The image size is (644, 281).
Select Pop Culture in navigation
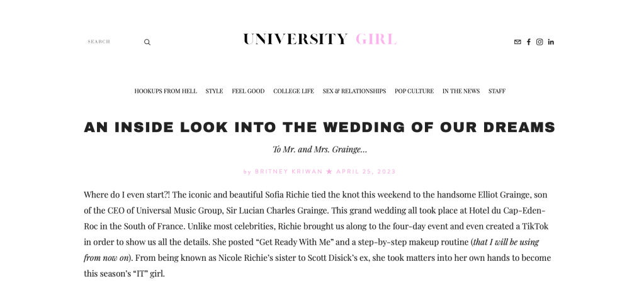[414, 91]
